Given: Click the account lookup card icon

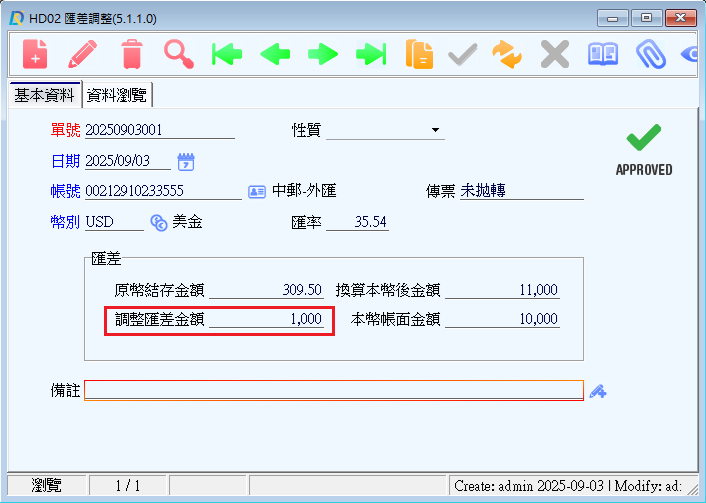Looking at the screenshot, I should point(257,192).
